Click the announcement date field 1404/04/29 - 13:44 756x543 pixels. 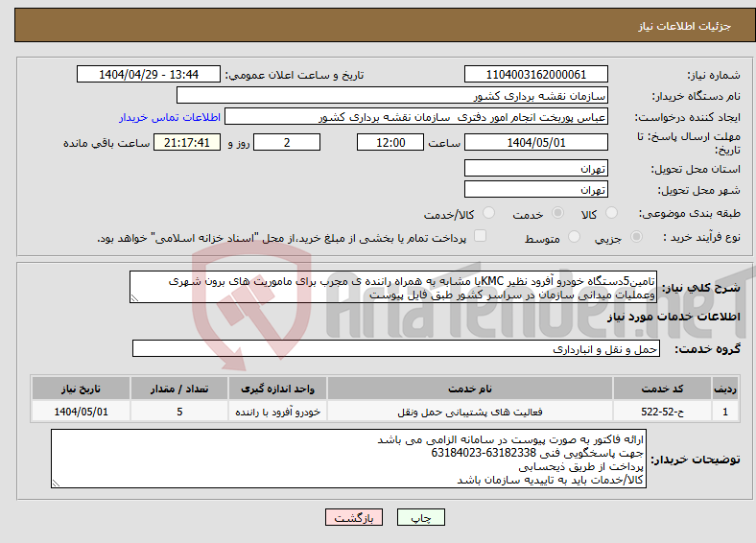149,74
